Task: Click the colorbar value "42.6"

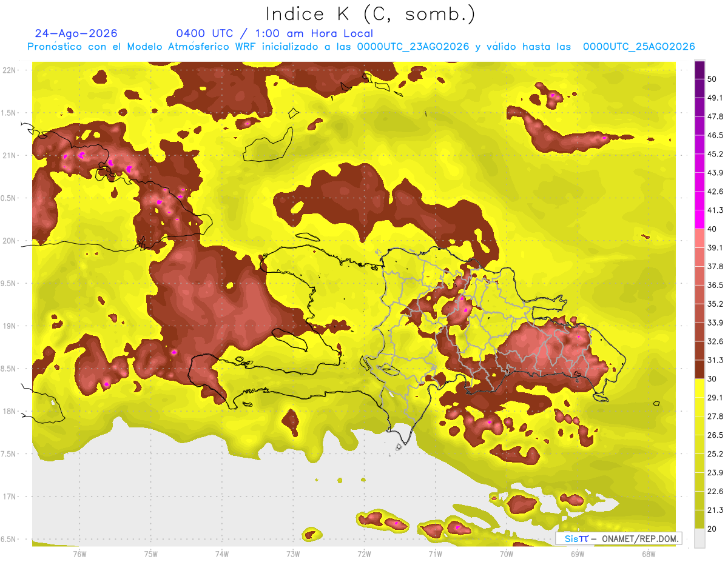Action: [x=715, y=192]
